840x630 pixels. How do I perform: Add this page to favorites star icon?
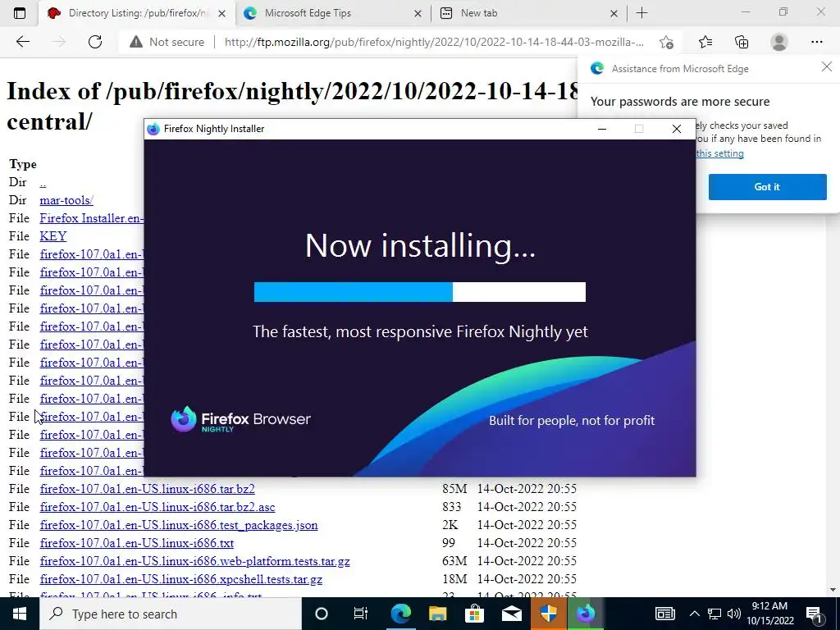click(x=666, y=42)
